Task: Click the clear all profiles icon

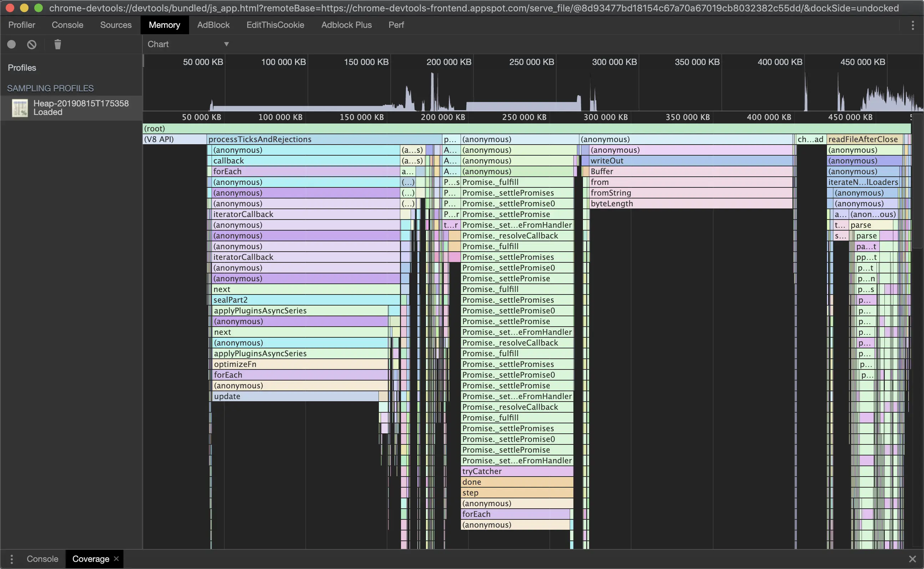Action: pyautogui.click(x=32, y=44)
